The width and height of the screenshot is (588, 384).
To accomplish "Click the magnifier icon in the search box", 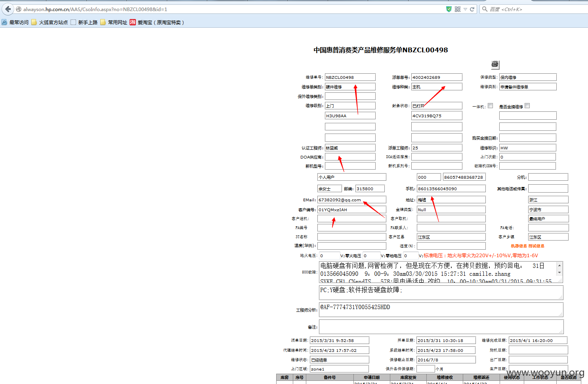I will pos(485,9).
